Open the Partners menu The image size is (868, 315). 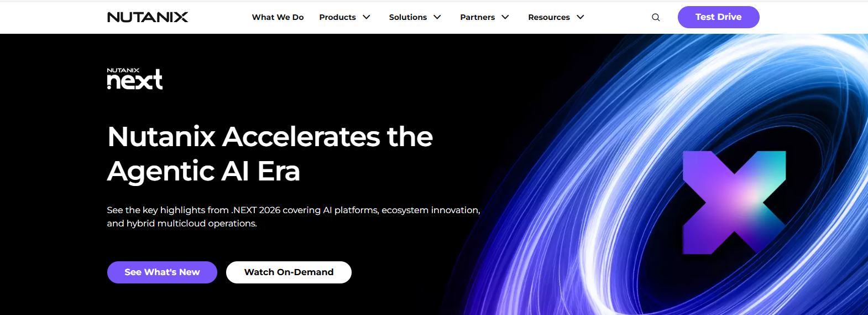pyautogui.click(x=477, y=17)
